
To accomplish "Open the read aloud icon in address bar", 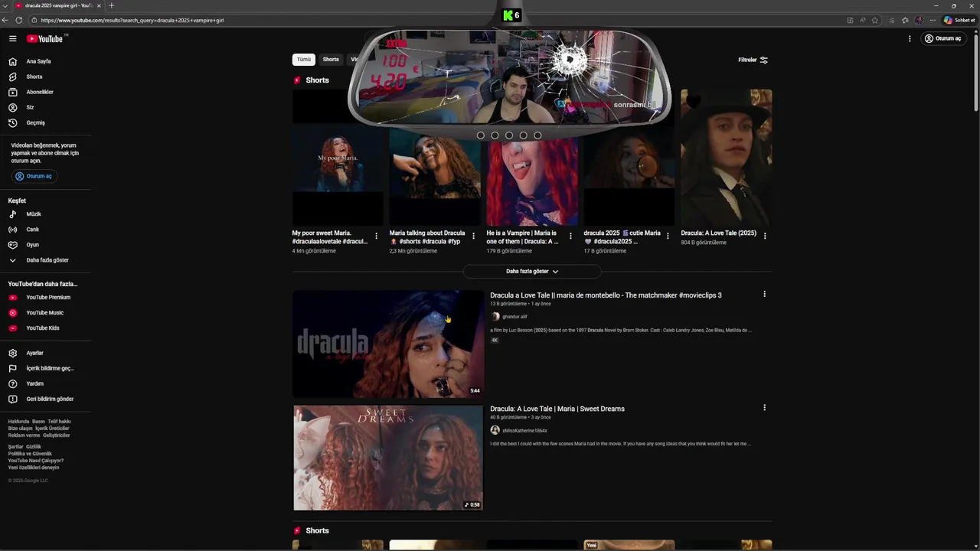I will 863,20.
